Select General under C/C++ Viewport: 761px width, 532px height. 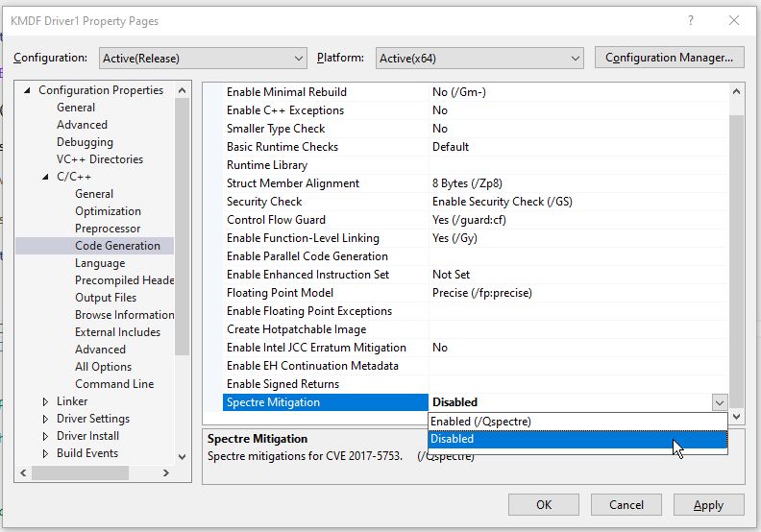point(94,194)
